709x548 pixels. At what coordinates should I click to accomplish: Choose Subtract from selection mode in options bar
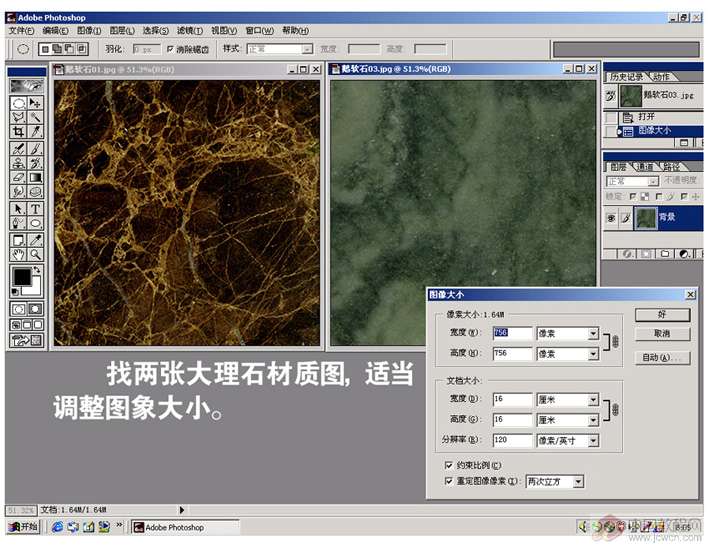coord(69,49)
